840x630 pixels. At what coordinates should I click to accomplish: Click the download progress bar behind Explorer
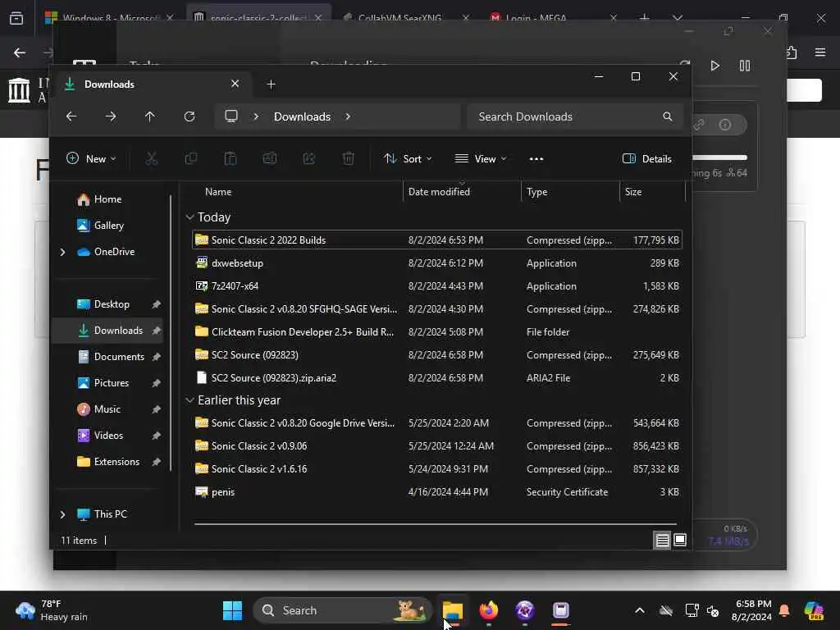719,157
